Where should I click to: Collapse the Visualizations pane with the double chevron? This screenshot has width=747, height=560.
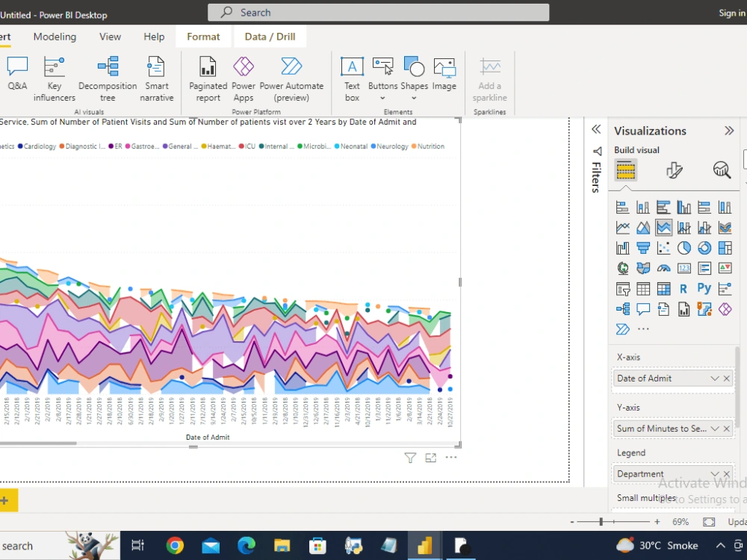click(729, 131)
